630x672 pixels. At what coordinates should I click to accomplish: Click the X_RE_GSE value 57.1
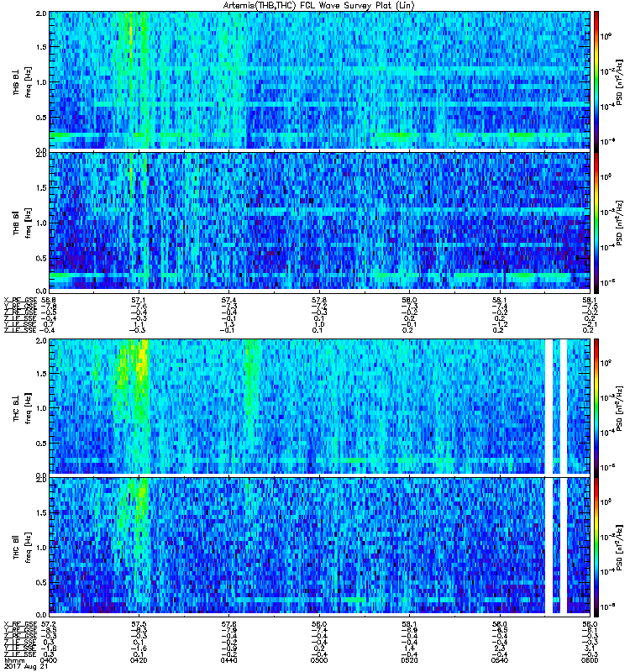tap(139, 300)
